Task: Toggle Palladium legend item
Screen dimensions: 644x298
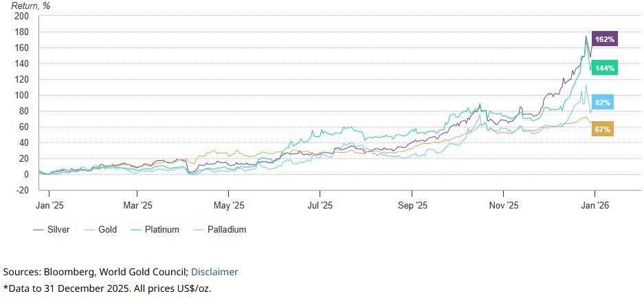Action: tap(225, 229)
